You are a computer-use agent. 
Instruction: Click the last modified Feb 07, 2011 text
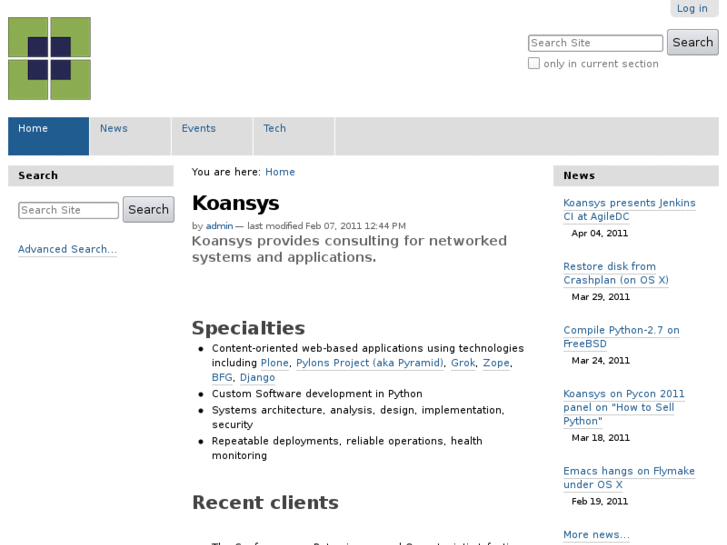click(326, 226)
